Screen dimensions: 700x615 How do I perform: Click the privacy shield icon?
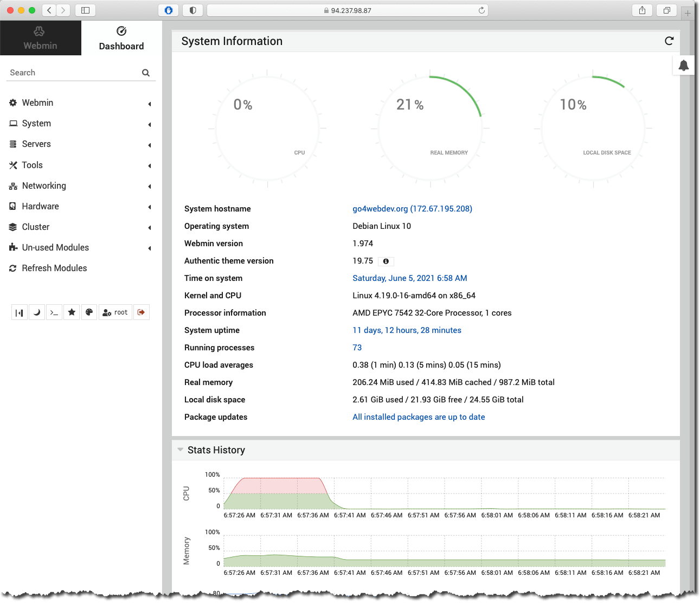click(x=193, y=10)
